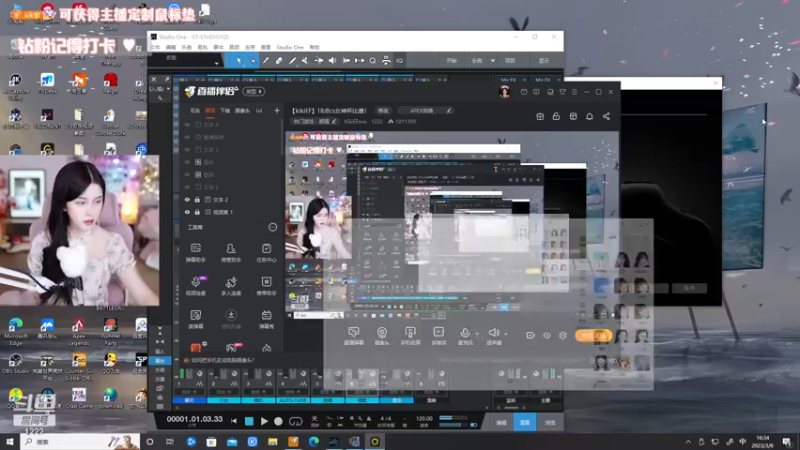
Task: Open the speaker options arrow
Action: tap(506, 334)
